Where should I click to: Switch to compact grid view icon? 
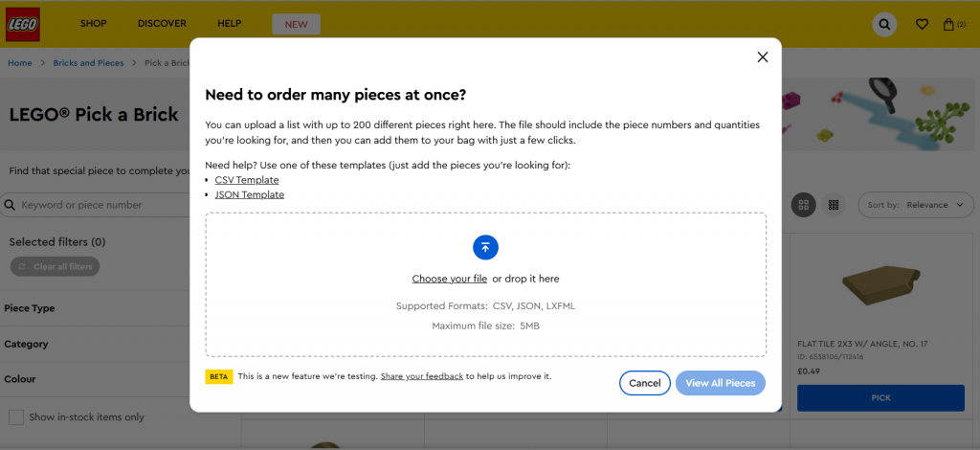point(834,205)
